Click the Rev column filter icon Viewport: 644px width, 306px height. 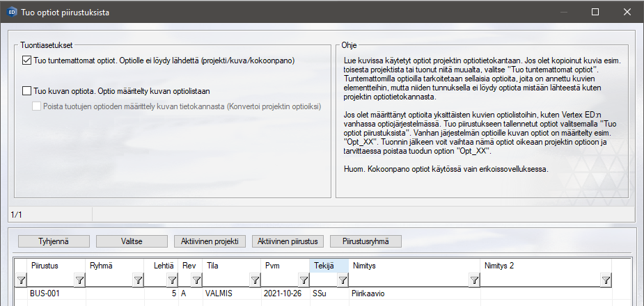pos(196,280)
